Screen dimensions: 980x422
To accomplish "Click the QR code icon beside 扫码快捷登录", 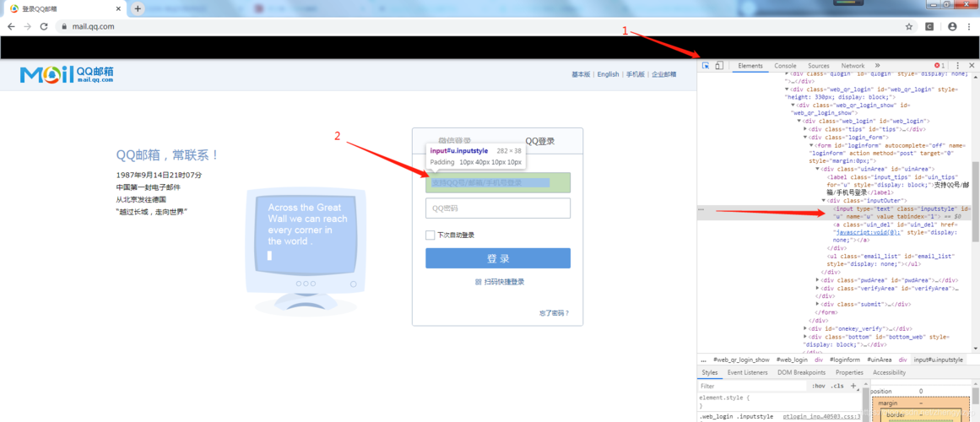I will click(478, 282).
